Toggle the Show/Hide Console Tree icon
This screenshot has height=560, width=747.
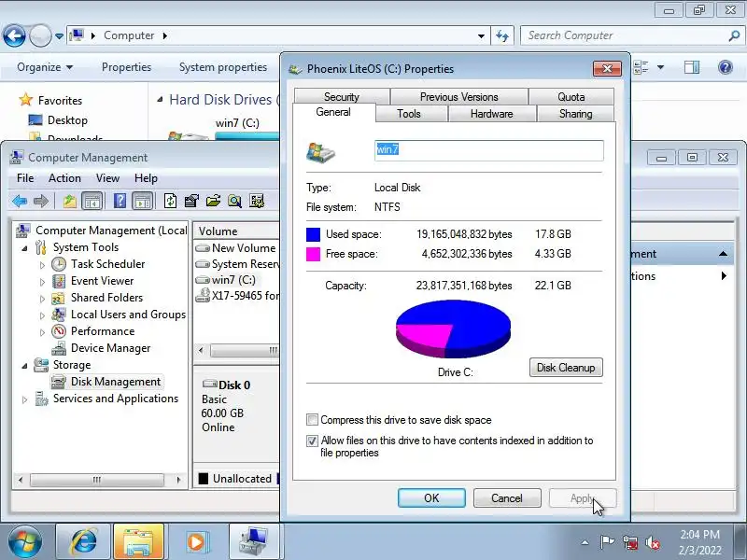pos(92,201)
